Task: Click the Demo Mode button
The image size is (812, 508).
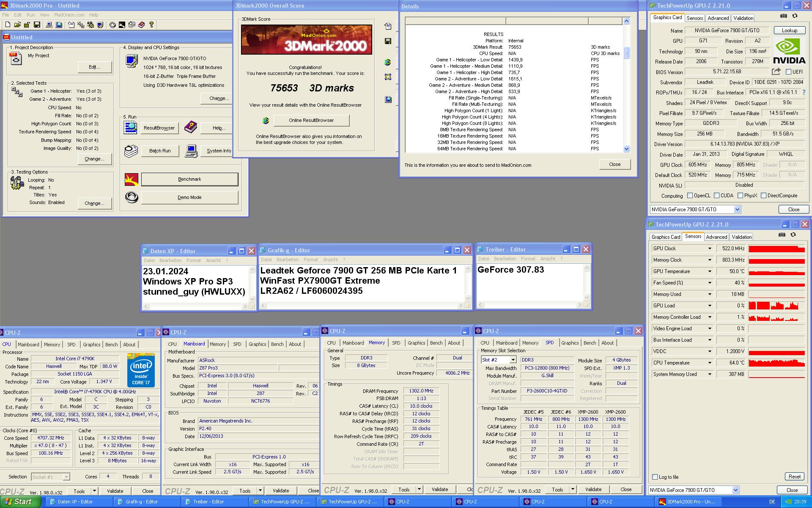Action: coord(189,197)
